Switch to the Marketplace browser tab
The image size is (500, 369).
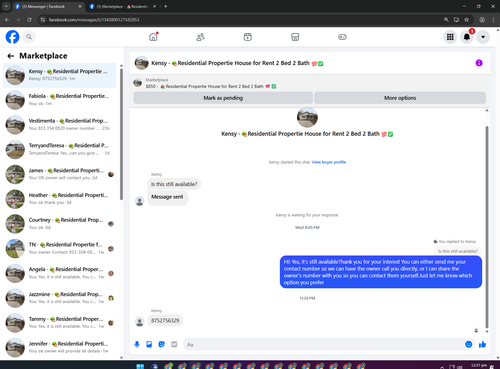tap(122, 6)
